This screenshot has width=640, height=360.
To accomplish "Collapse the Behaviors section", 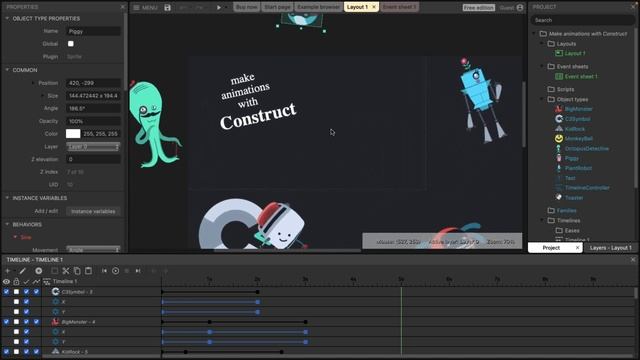I will (x=7, y=224).
